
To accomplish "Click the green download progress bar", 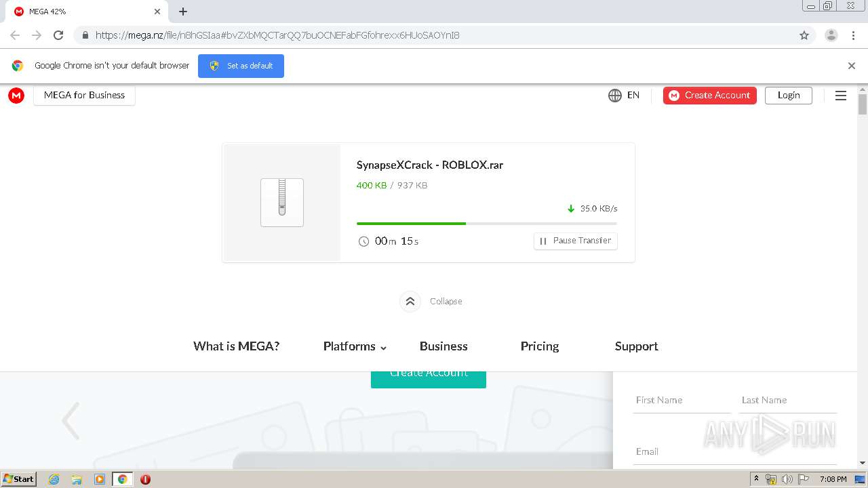I will 411,223.
